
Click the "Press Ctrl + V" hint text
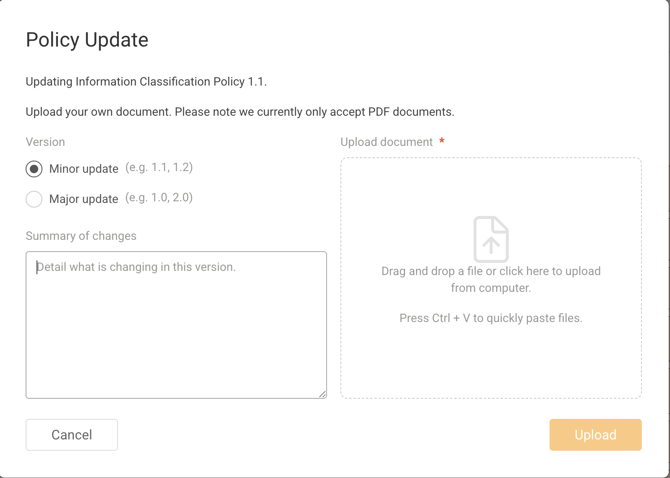coord(490,318)
